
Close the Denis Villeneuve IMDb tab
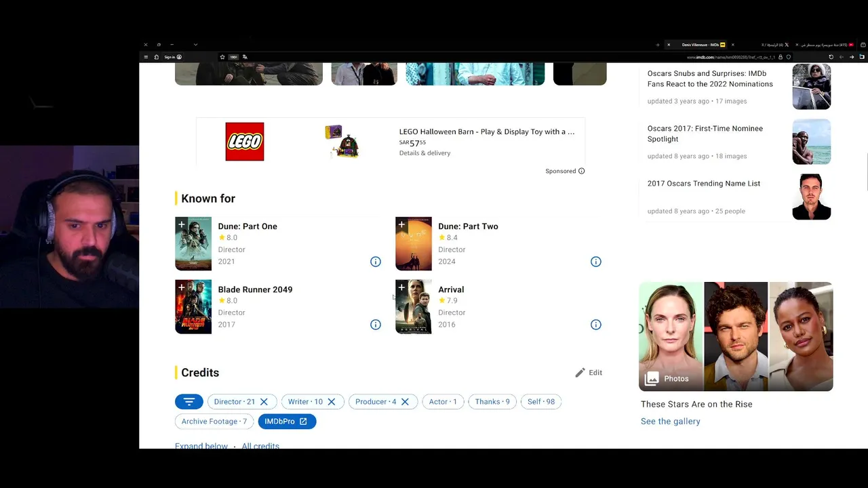[x=669, y=45]
